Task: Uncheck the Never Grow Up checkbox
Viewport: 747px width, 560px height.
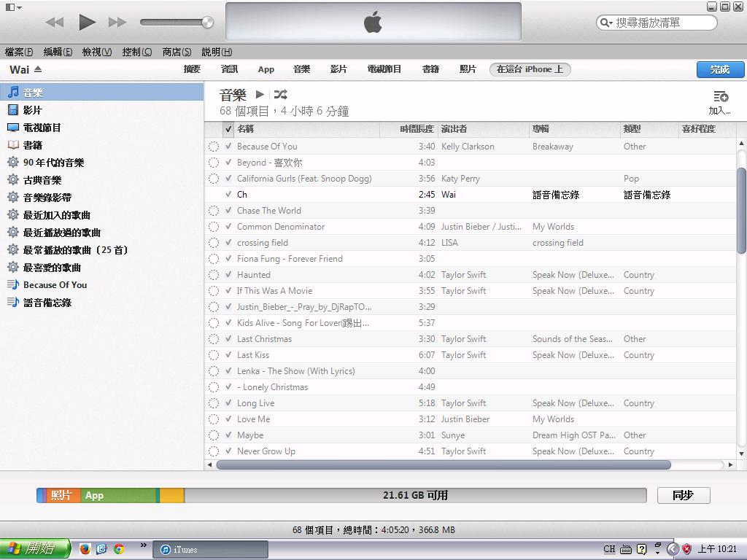Action: pos(228,451)
